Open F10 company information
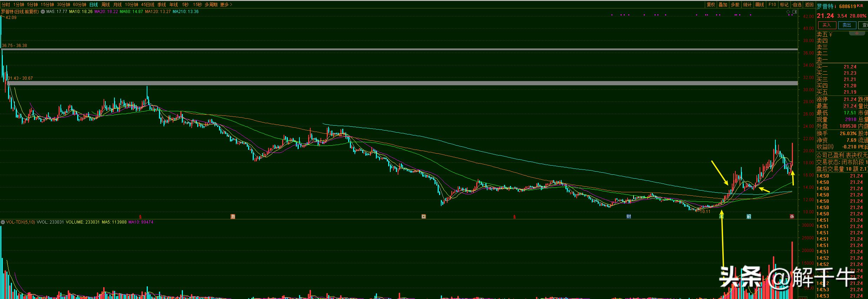 point(772,5)
